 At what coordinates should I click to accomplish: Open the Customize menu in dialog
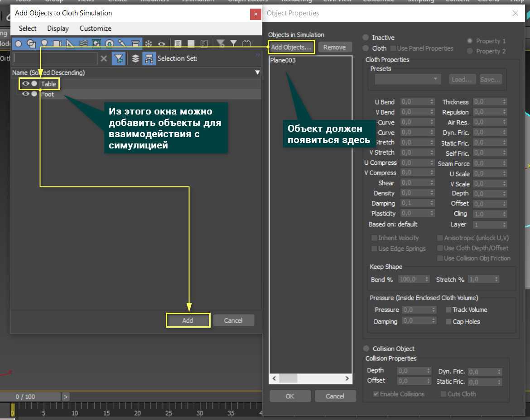95,29
